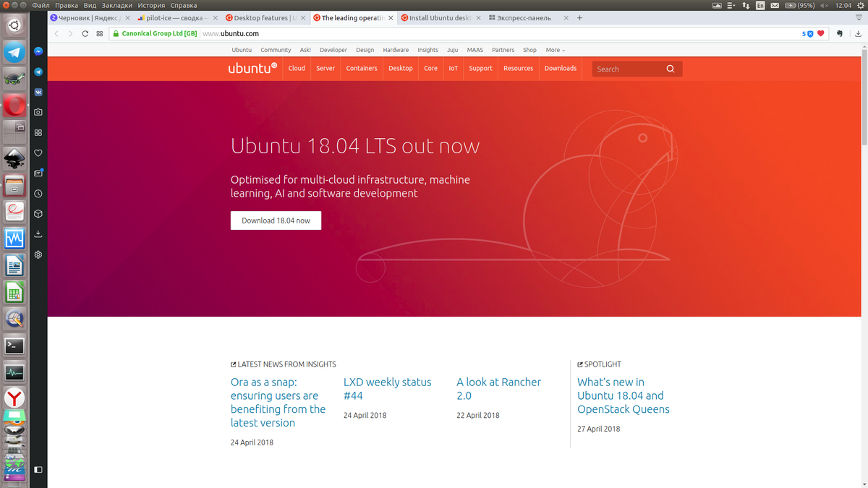868x488 pixels.
Task: Expand the More dropdown in top links
Action: click(556, 50)
